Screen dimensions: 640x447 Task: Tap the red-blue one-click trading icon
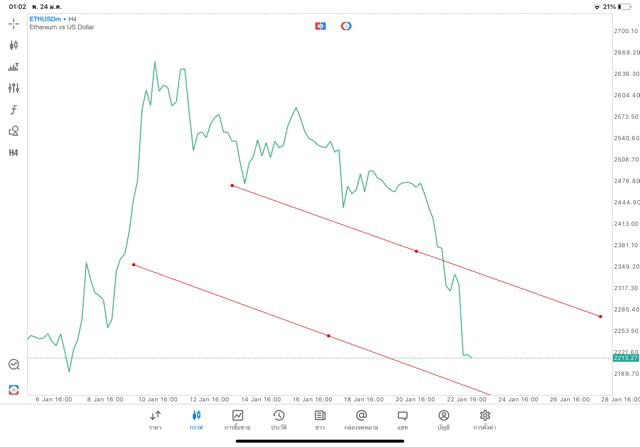(x=320, y=25)
